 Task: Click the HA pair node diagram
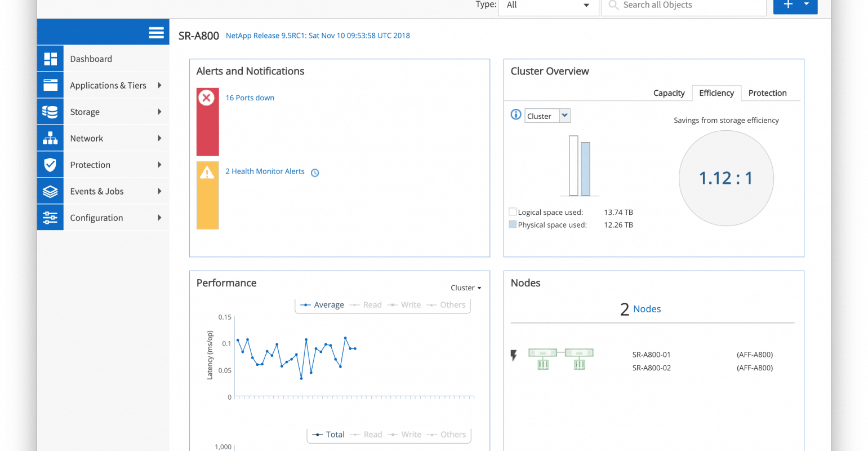(560, 359)
